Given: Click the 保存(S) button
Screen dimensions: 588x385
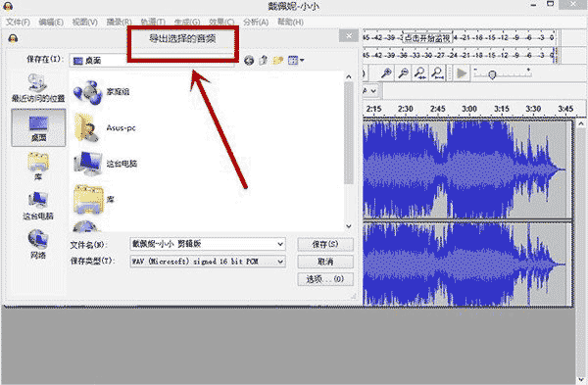Looking at the screenshot, I should point(325,244).
